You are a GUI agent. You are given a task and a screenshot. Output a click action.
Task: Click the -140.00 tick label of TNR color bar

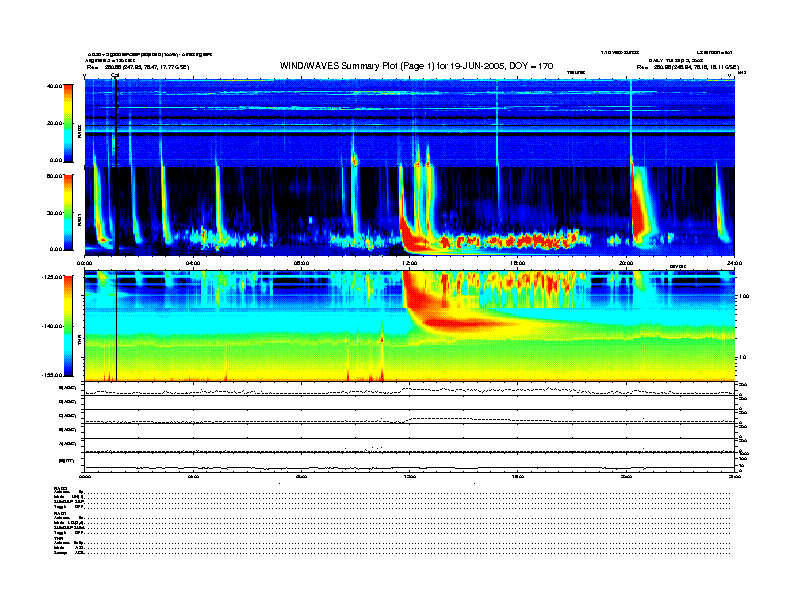[x=52, y=326]
